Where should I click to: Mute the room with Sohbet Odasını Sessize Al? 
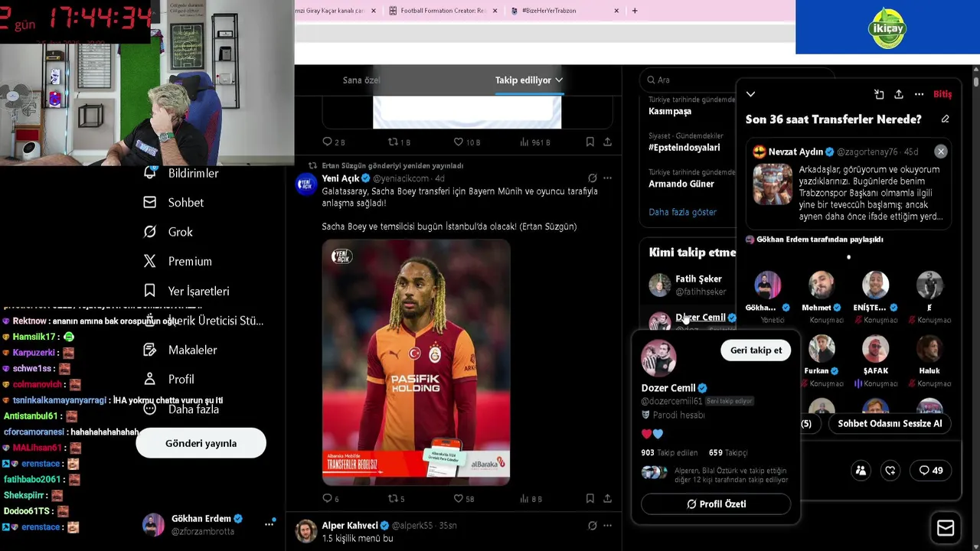890,424
